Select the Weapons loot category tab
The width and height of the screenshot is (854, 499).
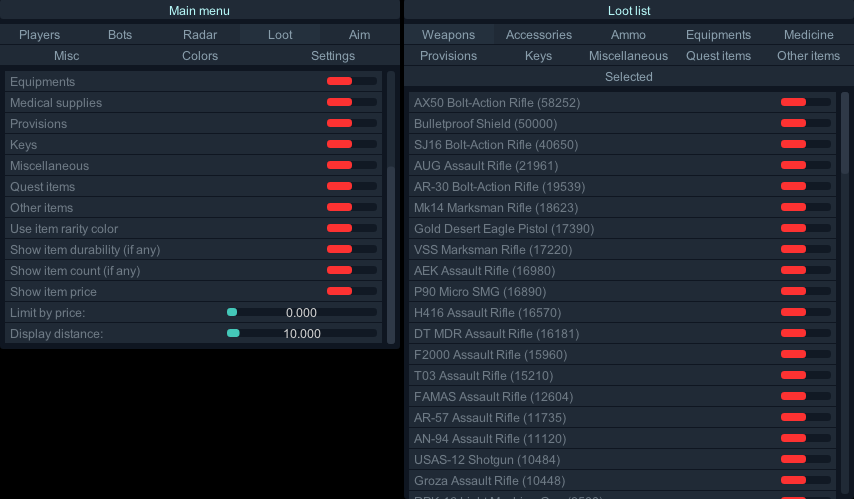pos(448,35)
